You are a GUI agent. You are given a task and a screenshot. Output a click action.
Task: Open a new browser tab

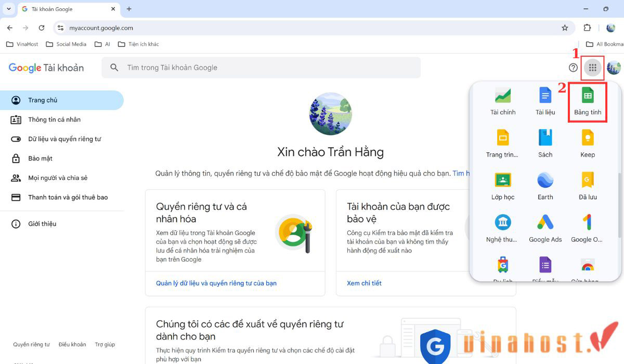pos(129,9)
